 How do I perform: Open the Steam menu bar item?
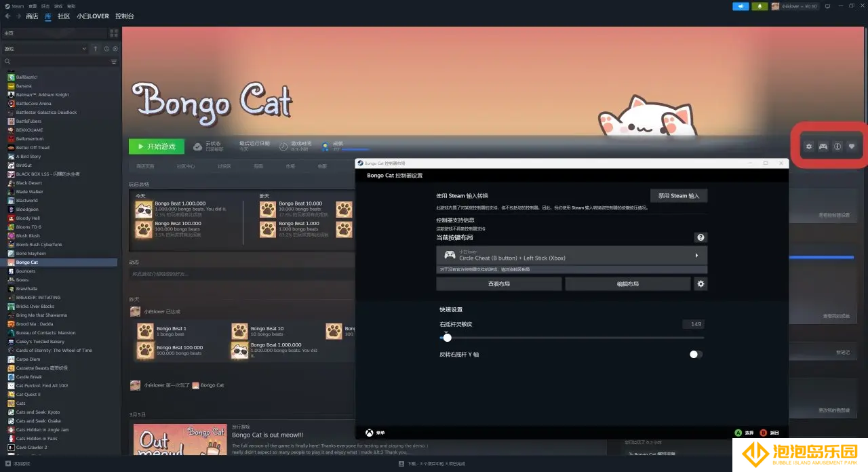pyautogui.click(x=18, y=5)
